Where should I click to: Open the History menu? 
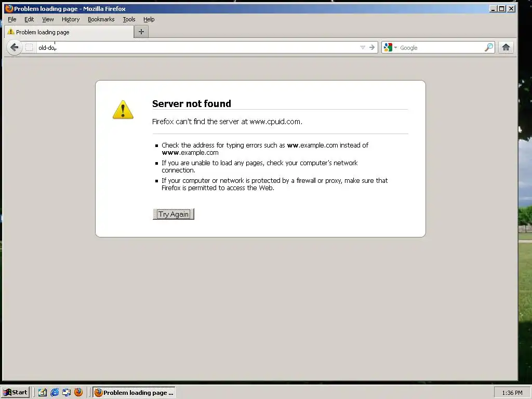tap(71, 19)
